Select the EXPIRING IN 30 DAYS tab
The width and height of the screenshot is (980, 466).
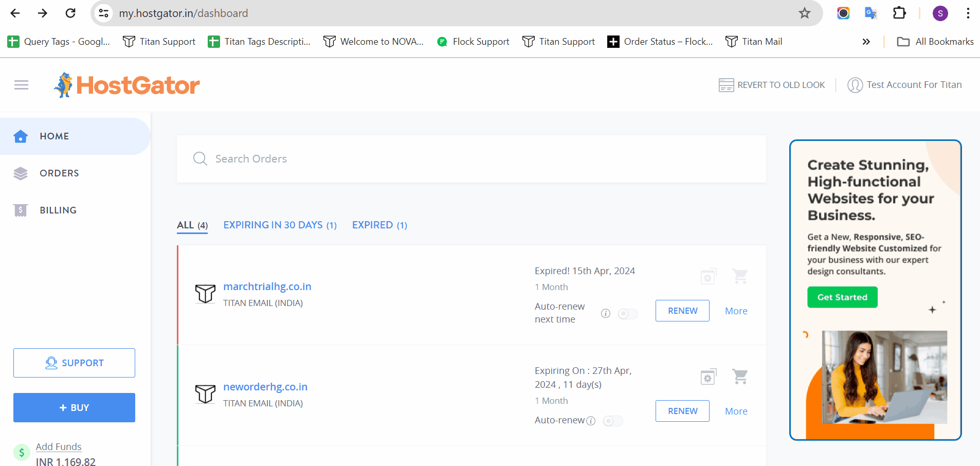(x=280, y=225)
